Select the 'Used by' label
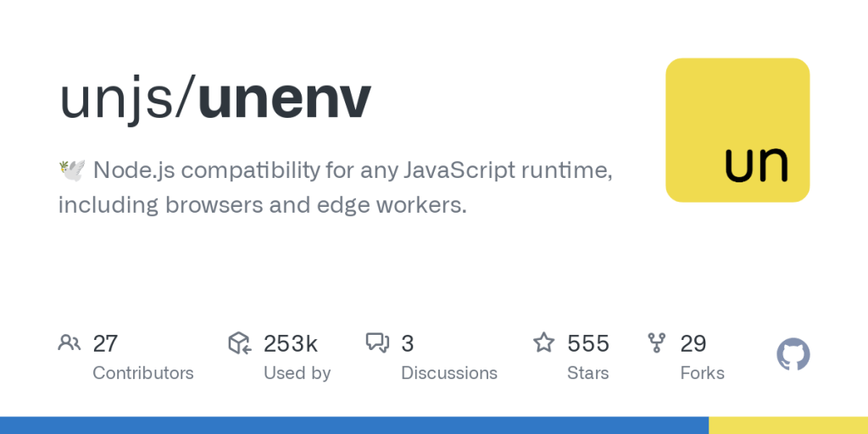Viewport: 868px width, 434px height. pos(297,373)
